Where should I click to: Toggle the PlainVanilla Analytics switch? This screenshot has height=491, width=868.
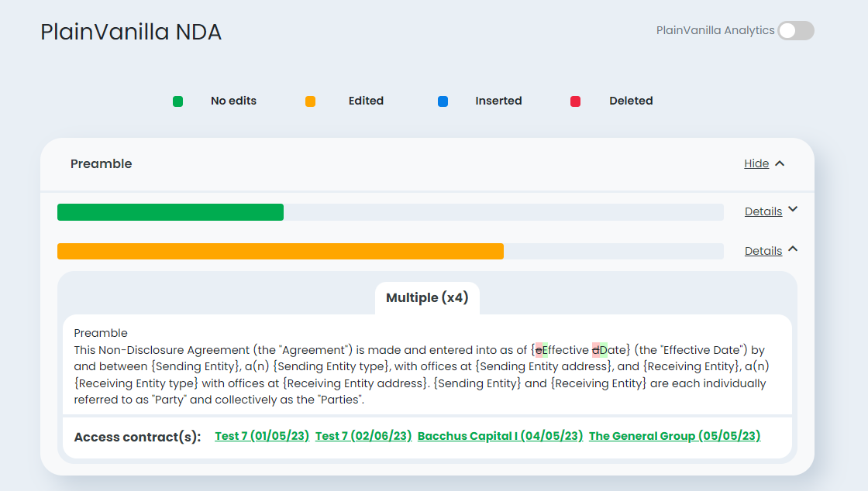click(x=796, y=31)
